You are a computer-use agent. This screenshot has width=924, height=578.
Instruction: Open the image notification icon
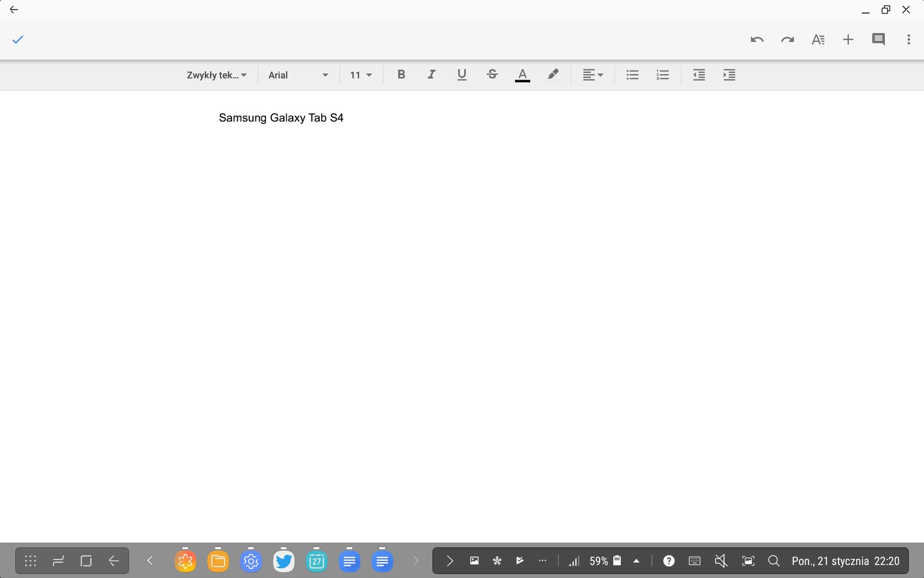[474, 561]
